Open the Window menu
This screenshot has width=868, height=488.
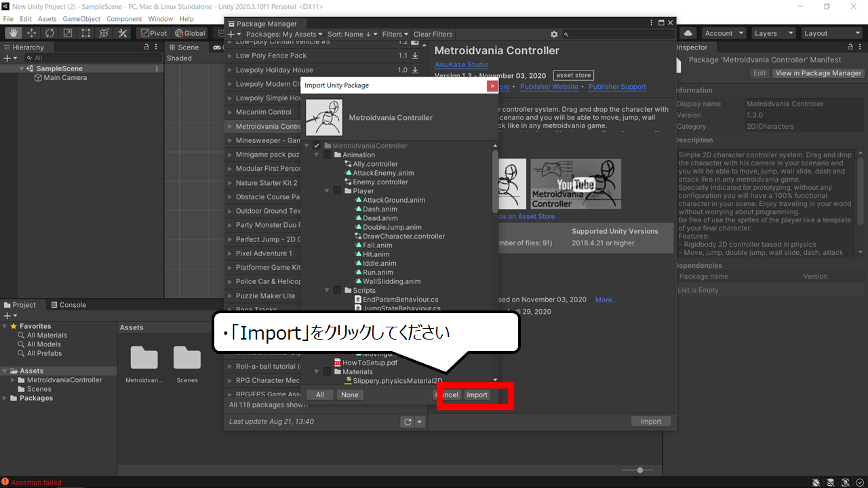click(161, 19)
